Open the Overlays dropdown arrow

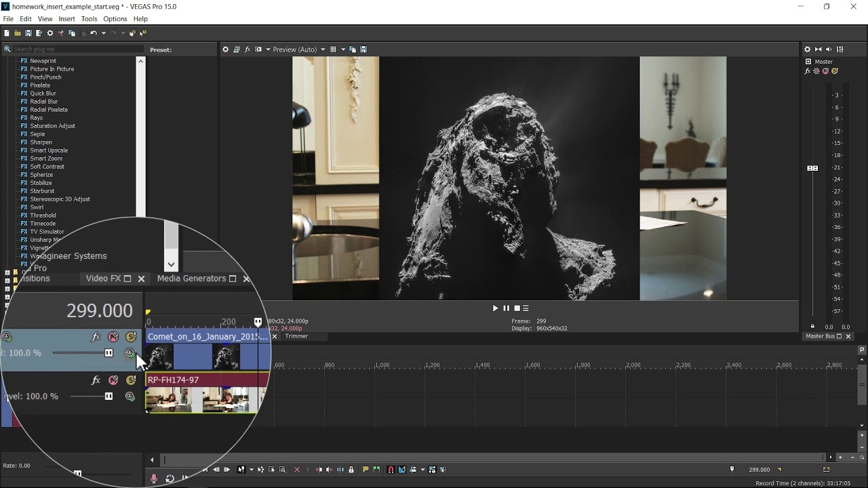click(344, 49)
